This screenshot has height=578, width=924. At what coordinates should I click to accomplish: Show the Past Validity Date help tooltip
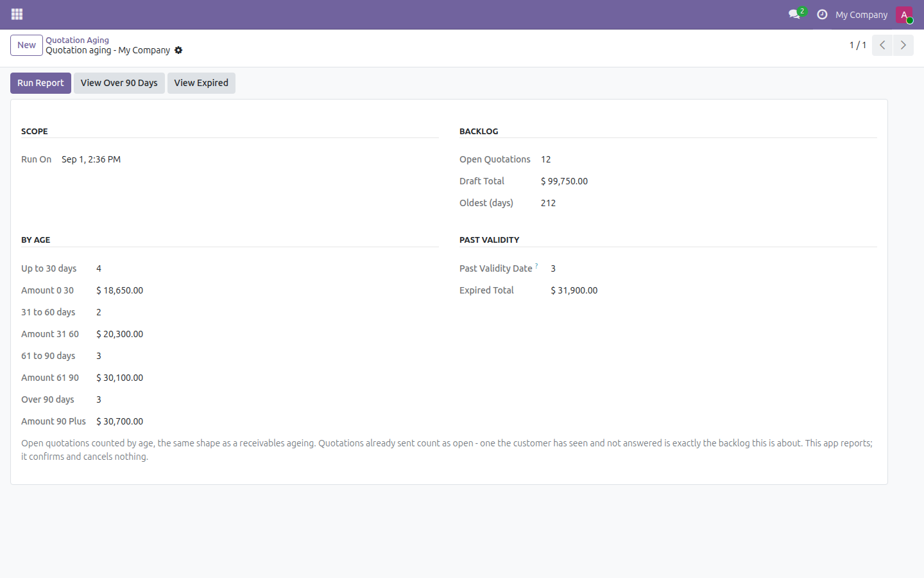click(536, 265)
